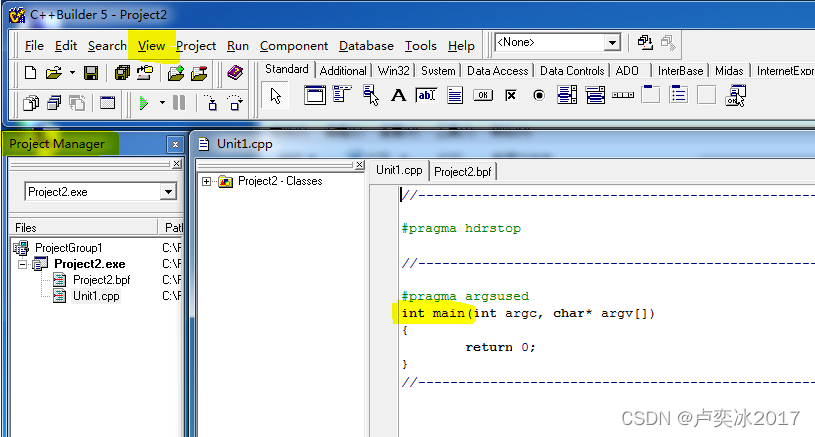Switch to the Midas palette tab
The height and width of the screenshot is (437, 815).
729,71
